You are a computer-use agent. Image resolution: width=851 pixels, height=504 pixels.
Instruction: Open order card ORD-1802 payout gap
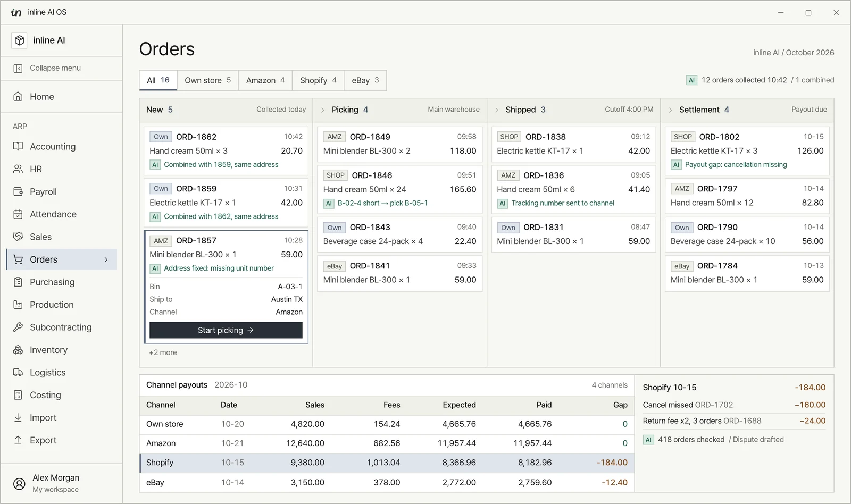tap(747, 151)
